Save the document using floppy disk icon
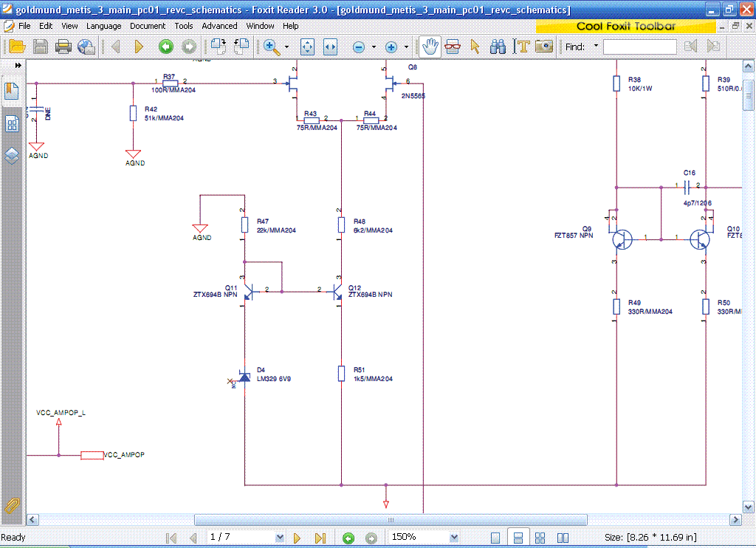The height and width of the screenshot is (548, 756). coord(41,47)
